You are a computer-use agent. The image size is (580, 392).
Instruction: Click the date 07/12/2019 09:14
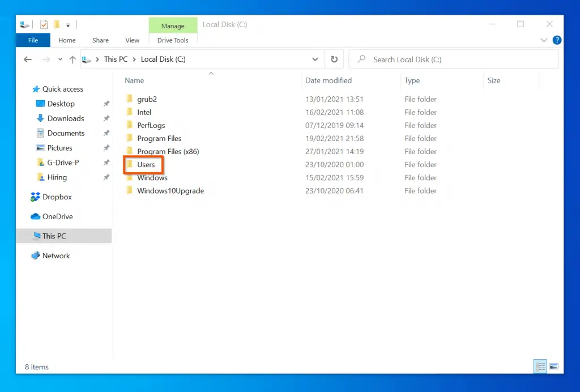(x=334, y=125)
